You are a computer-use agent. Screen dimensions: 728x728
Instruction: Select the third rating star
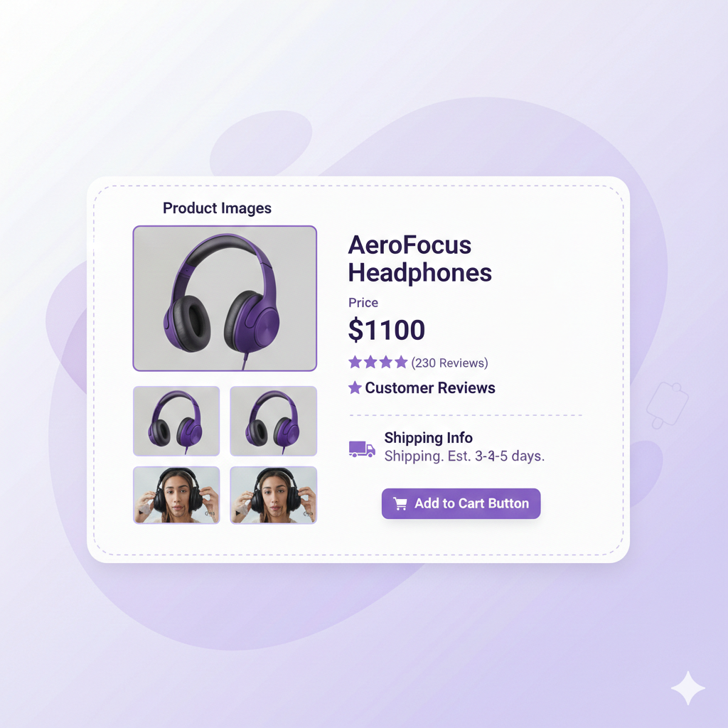[386, 362]
